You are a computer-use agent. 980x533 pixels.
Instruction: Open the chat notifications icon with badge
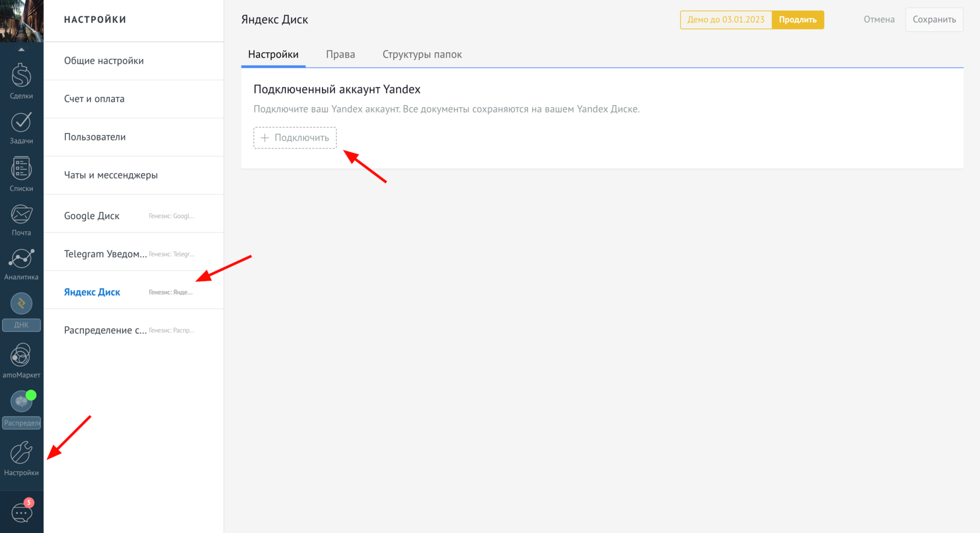pyautogui.click(x=22, y=511)
